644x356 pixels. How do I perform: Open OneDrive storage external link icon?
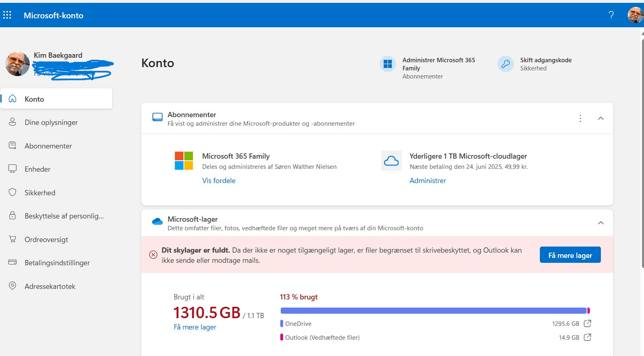(x=587, y=323)
